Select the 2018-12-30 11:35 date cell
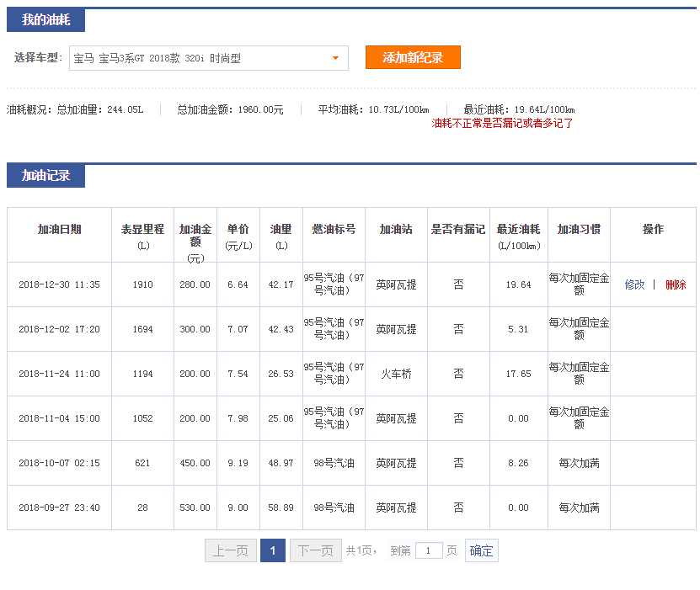Image resolution: width=700 pixels, height=590 pixels. (x=59, y=284)
